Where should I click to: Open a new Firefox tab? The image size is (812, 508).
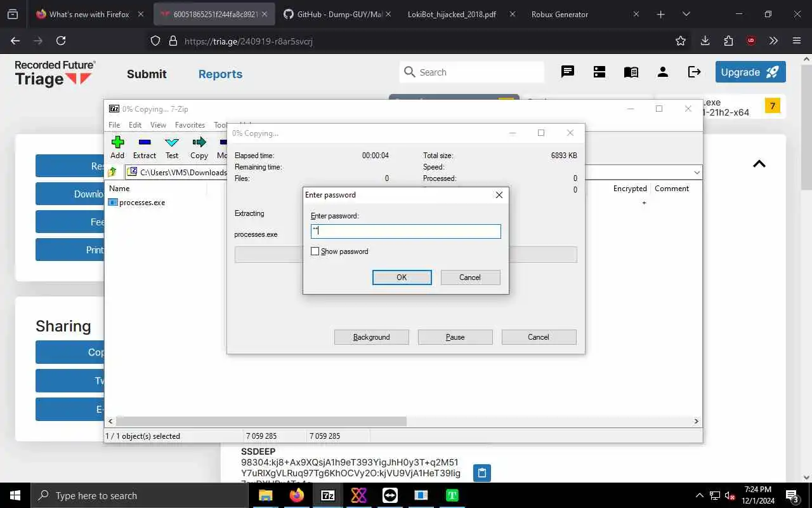pos(661,14)
